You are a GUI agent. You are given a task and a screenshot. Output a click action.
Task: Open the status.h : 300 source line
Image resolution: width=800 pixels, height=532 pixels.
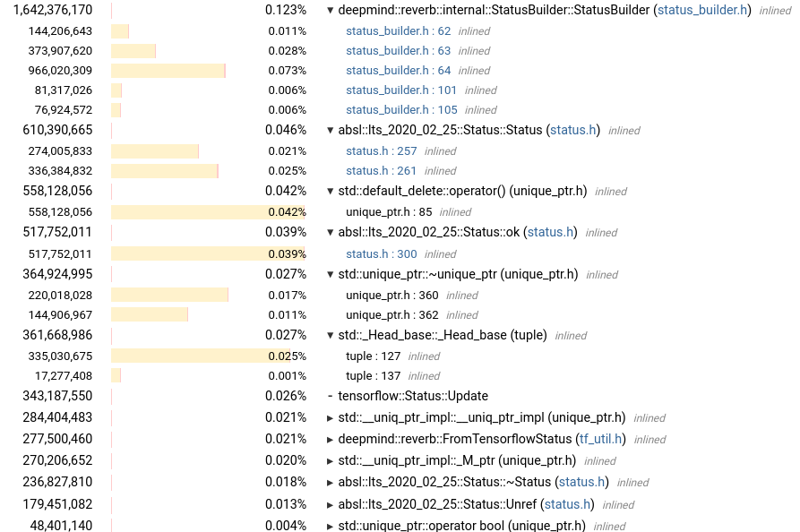(381, 253)
